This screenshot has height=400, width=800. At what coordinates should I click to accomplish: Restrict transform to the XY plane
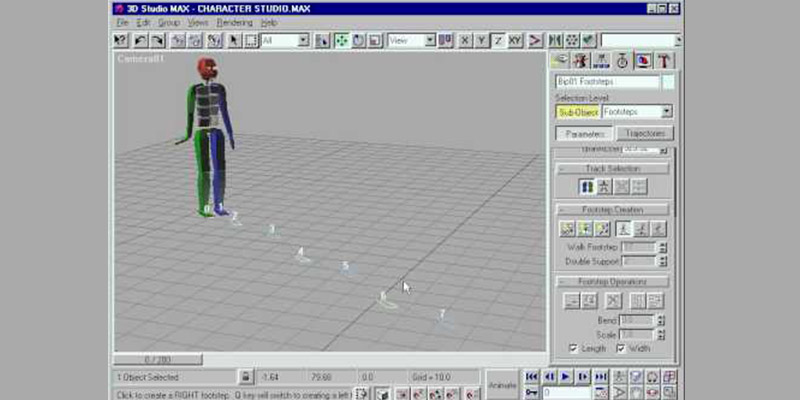point(515,40)
